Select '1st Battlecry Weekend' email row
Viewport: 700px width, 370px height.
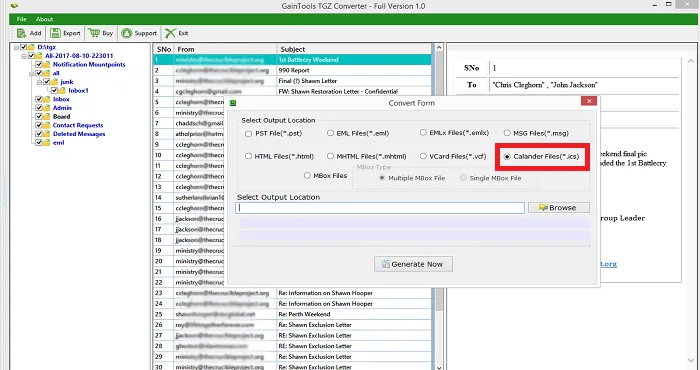point(292,59)
